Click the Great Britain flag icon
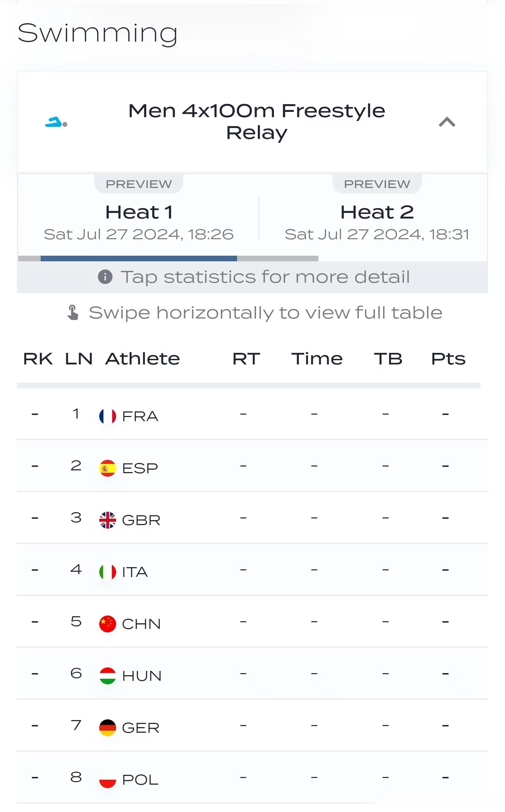The width and height of the screenshot is (505, 812). [108, 520]
